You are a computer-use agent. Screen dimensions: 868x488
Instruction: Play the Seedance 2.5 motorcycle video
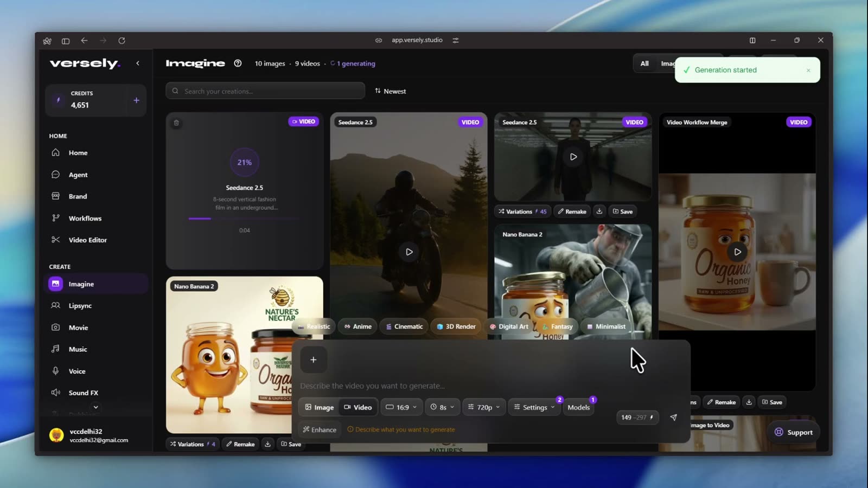[409, 252]
